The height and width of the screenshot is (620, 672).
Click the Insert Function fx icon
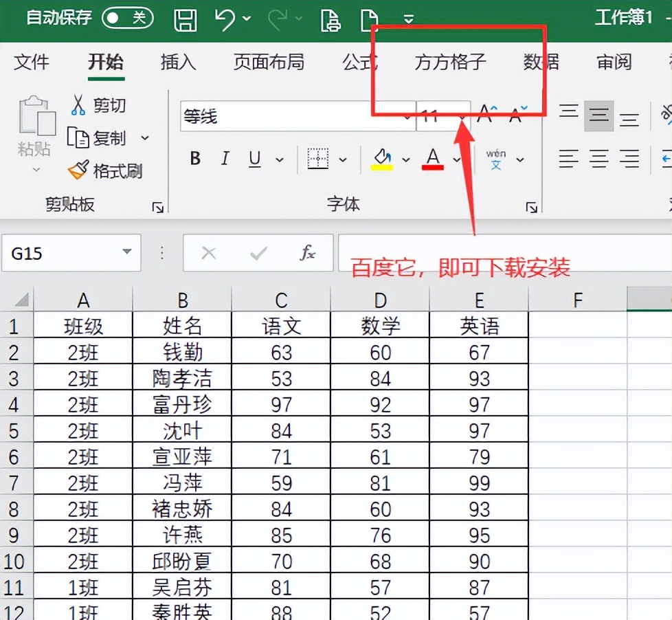click(308, 253)
